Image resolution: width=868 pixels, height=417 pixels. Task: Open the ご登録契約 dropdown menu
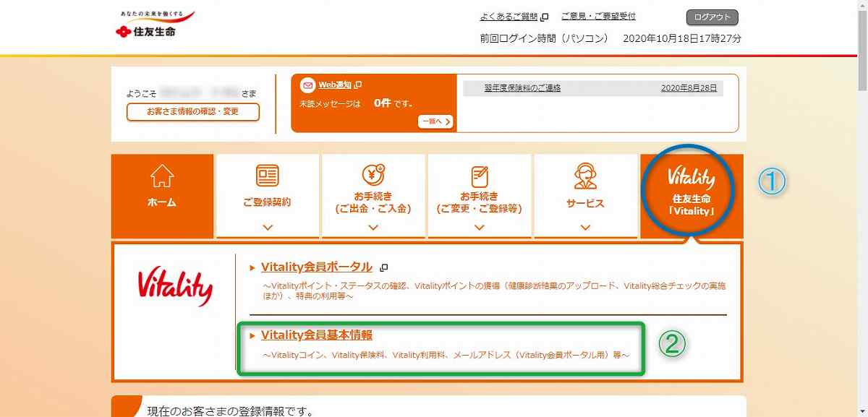pos(268,225)
